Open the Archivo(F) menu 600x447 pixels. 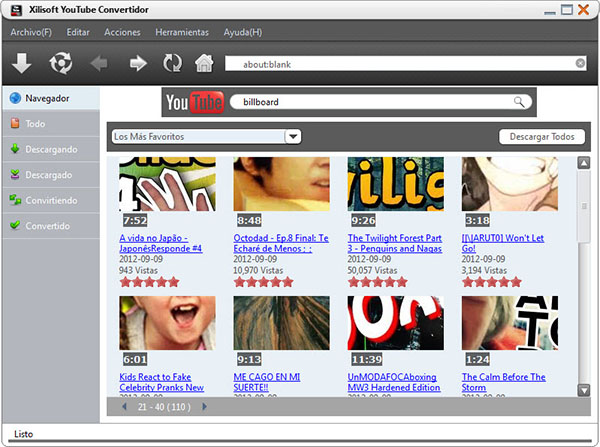[31, 32]
